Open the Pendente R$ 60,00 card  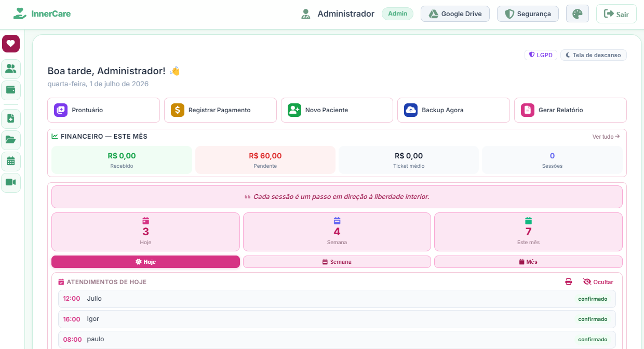tap(265, 160)
